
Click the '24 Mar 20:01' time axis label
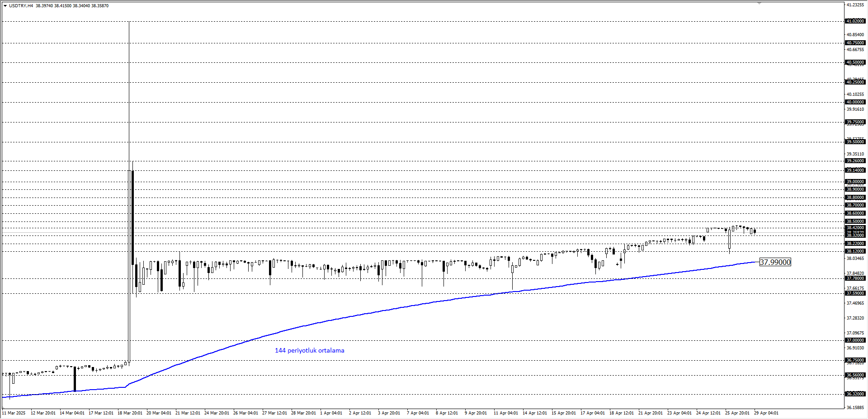[x=217, y=413]
